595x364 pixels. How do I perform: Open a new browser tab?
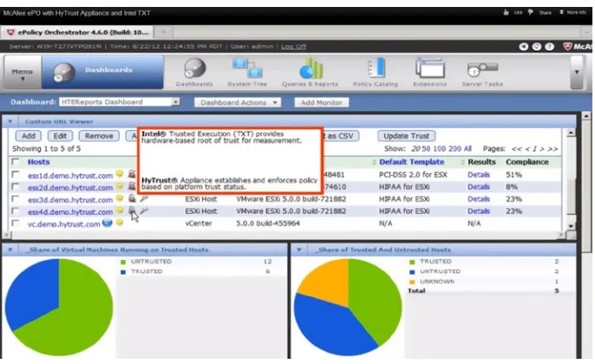(164, 33)
